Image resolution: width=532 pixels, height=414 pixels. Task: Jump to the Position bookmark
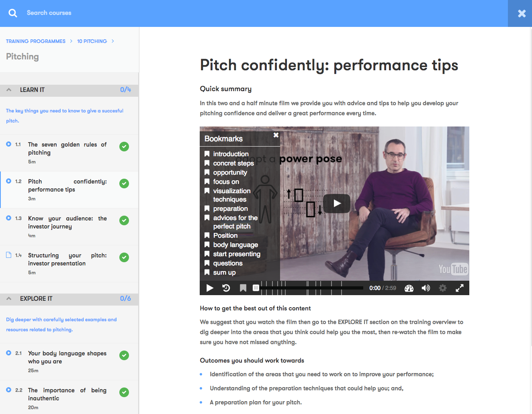coord(225,235)
